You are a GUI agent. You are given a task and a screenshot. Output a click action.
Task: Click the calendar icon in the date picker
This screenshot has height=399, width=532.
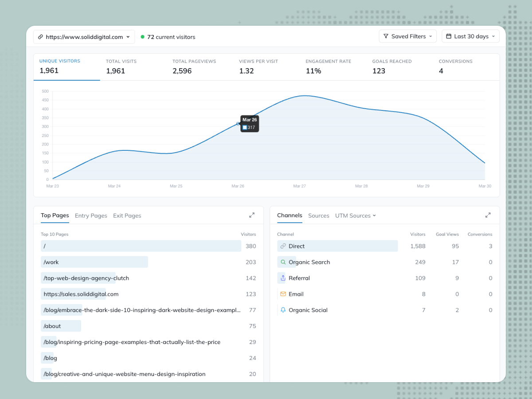[x=449, y=36]
